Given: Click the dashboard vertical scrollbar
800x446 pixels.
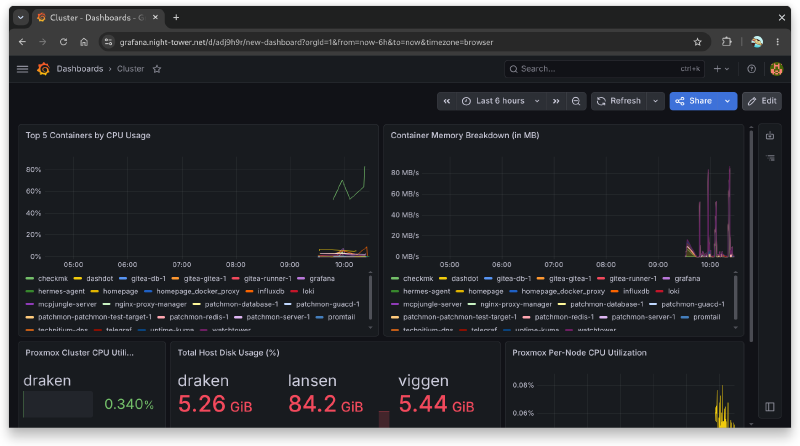Looking at the screenshot, I should [x=751, y=235].
